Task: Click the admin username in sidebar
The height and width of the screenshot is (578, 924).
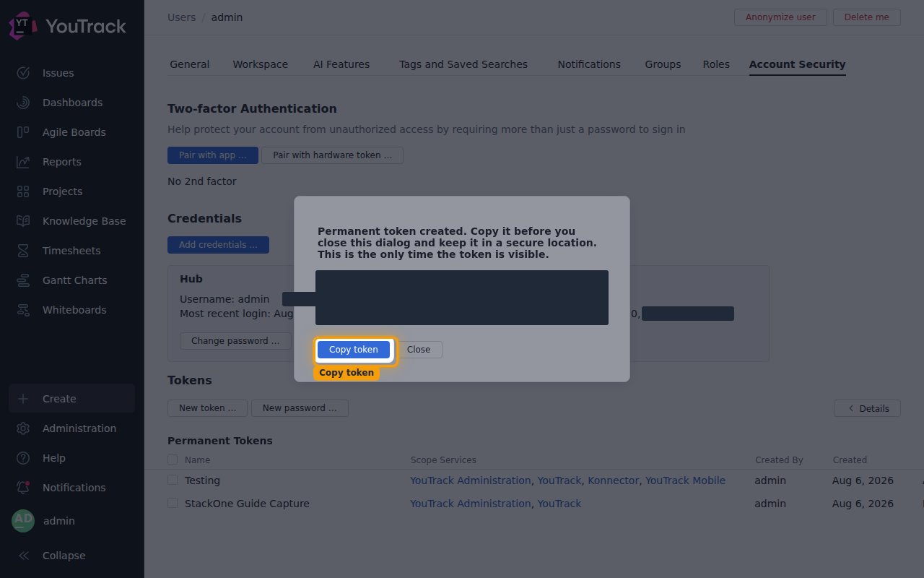Action: [59, 521]
